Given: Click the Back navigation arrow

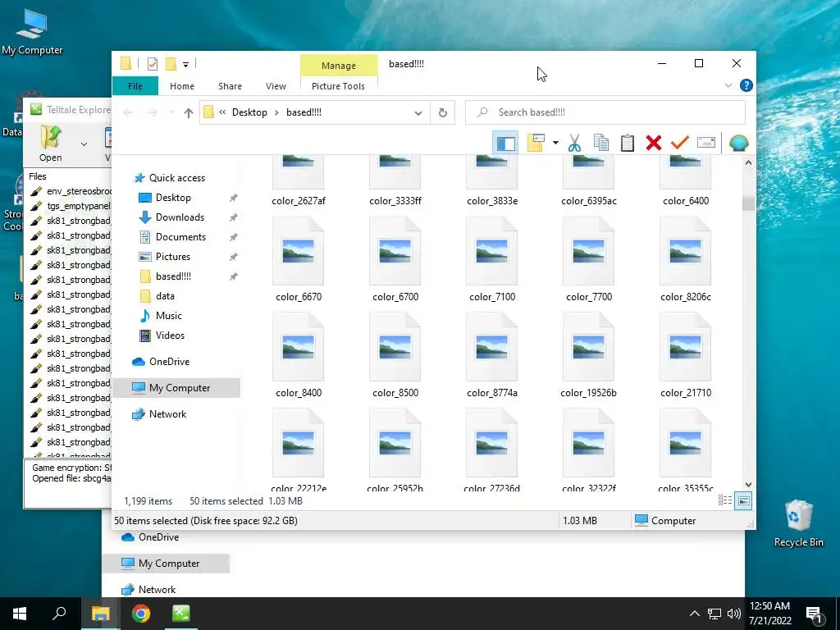Looking at the screenshot, I should pos(128,112).
